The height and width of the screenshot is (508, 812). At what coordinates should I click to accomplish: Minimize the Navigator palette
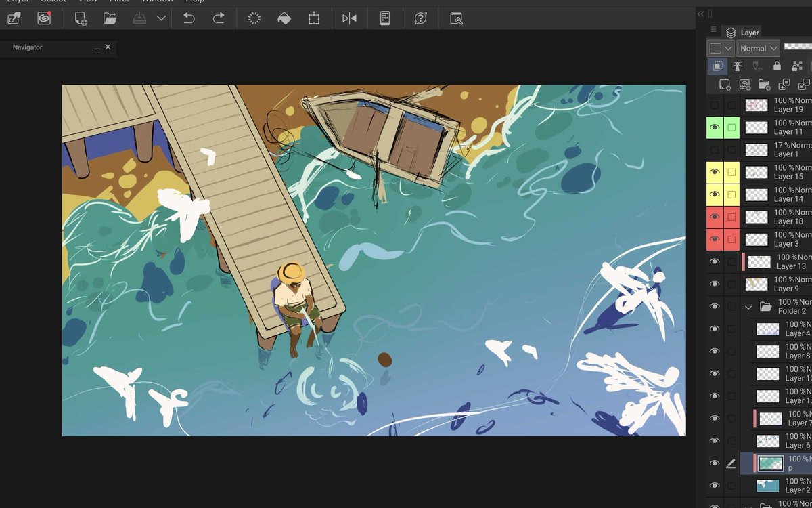(97, 48)
